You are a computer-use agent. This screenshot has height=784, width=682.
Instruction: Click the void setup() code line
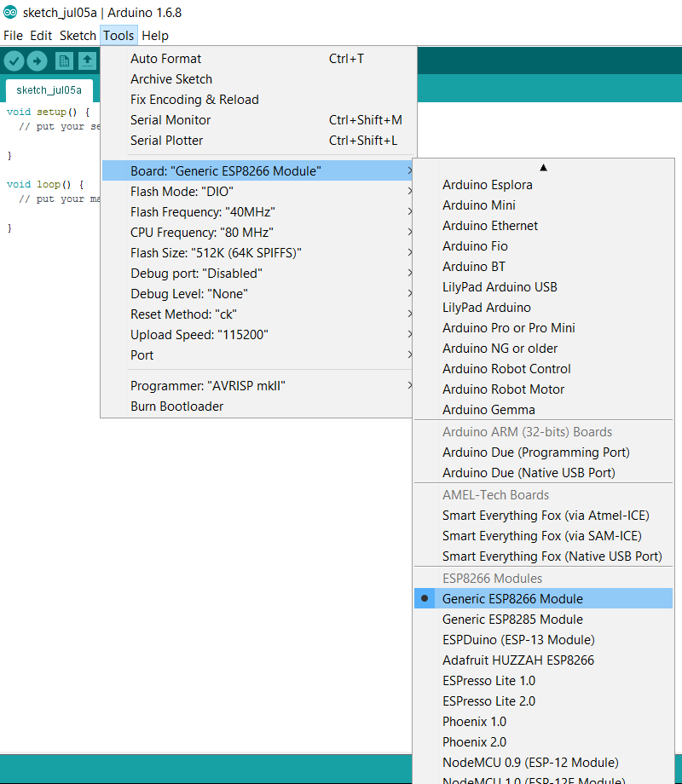tap(48, 112)
